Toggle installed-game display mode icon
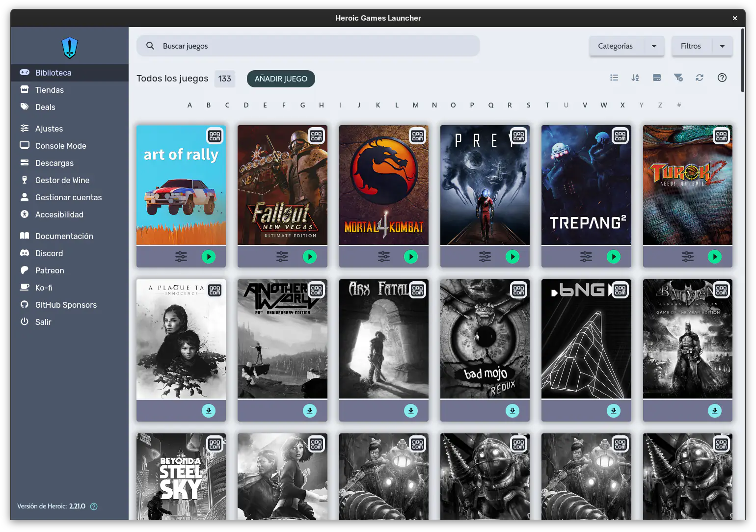Screen dimensions: 756x532 click(657, 78)
